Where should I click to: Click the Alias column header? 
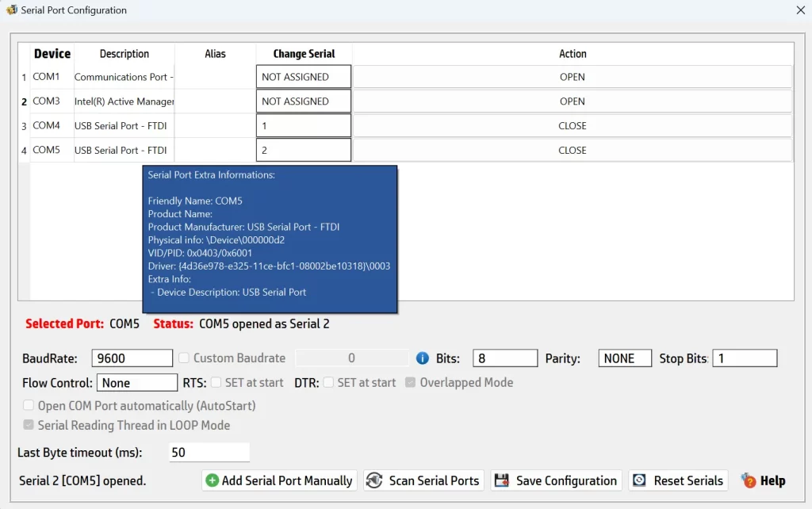coord(215,54)
